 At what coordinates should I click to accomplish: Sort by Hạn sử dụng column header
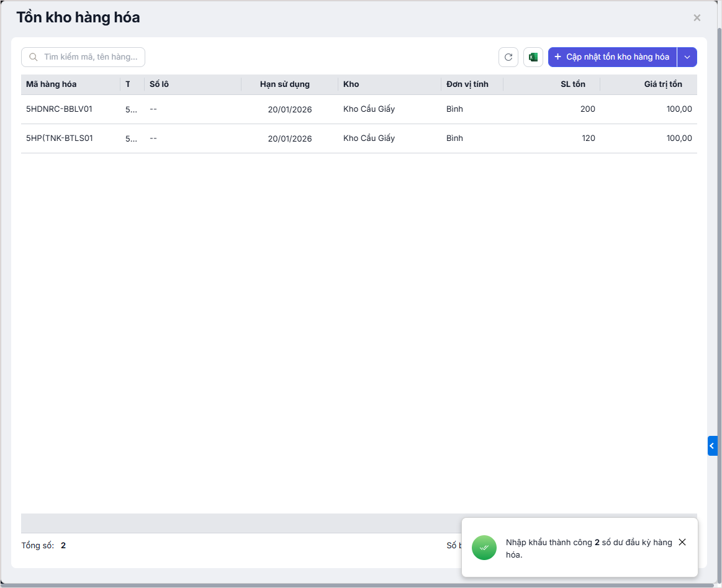pyautogui.click(x=284, y=84)
